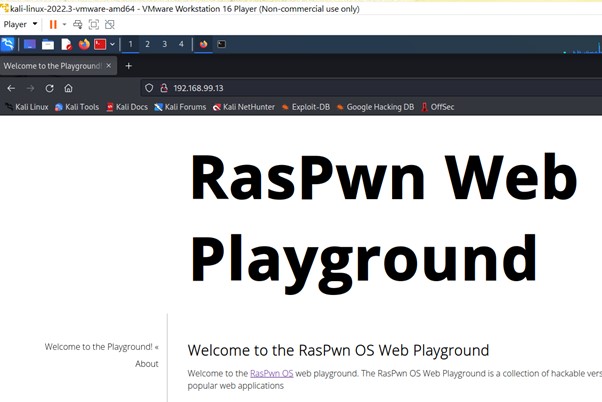Launch the Kali file manager icon
Viewport: 602px width, 402px height.
(x=48, y=45)
